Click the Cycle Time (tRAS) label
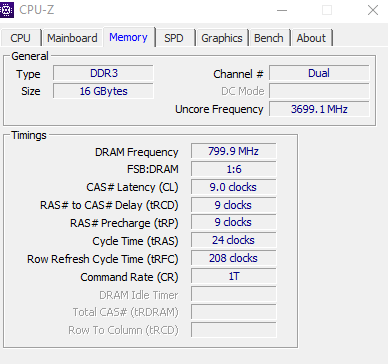The height and width of the screenshot is (364, 388). (x=135, y=241)
